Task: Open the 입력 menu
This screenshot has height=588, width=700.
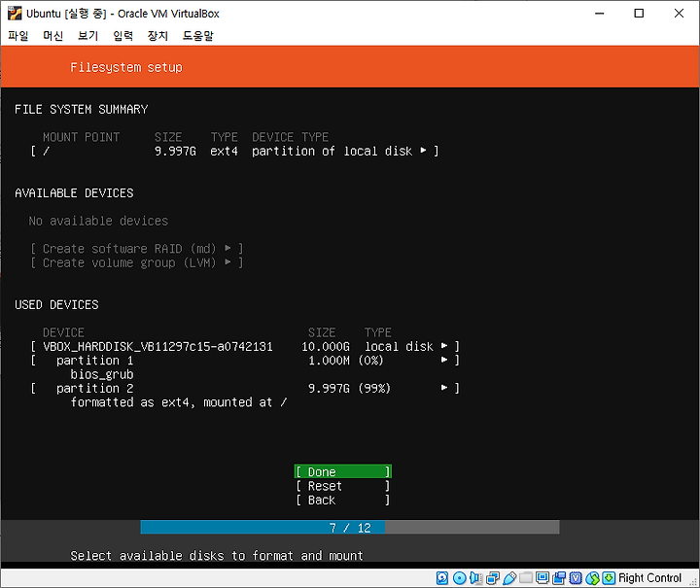Action: [x=122, y=36]
